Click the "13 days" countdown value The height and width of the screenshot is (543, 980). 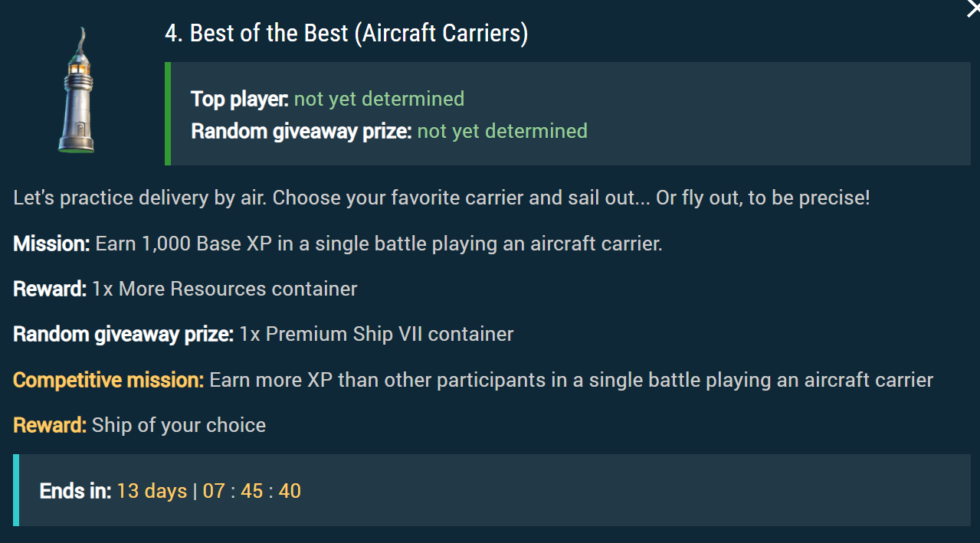(152, 491)
